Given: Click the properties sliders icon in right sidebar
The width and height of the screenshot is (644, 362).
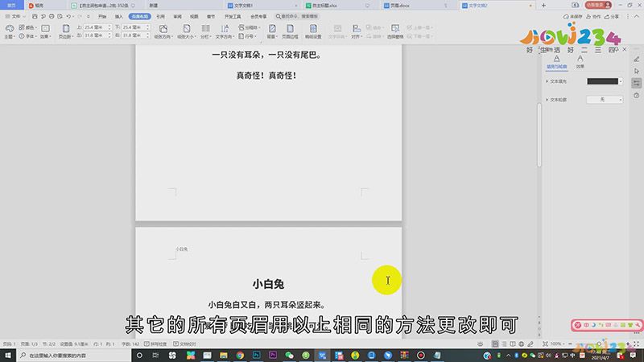Looking at the screenshot, I should coord(637,83).
